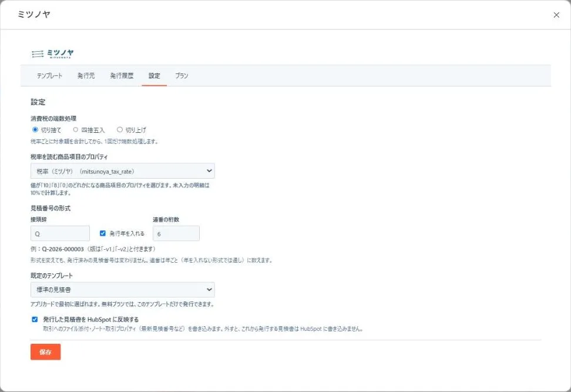
Task: Close the ミツノヤ dialog with X
Action: [x=556, y=15]
